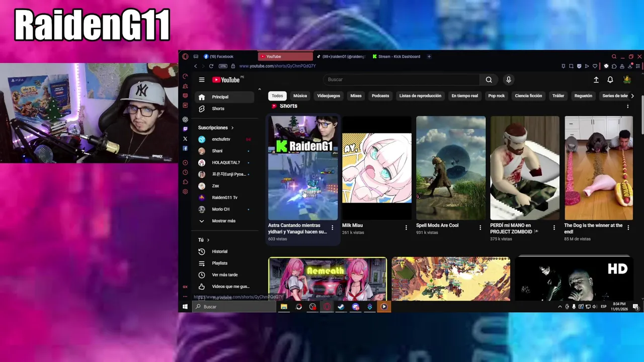Open the YouTube hamburger guide menu
Screen dimensions: 644x362
click(x=202, y=79)
